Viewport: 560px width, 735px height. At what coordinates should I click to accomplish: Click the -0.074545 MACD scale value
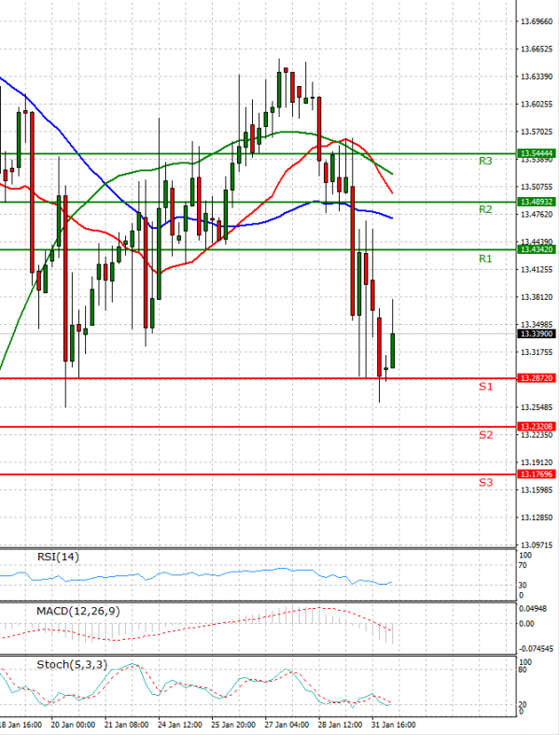536,649
